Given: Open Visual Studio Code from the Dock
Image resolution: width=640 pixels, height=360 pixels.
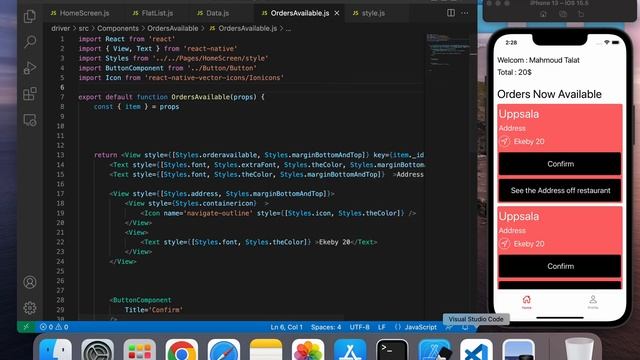Looking at the screenshot, I should tap(476, 350).
